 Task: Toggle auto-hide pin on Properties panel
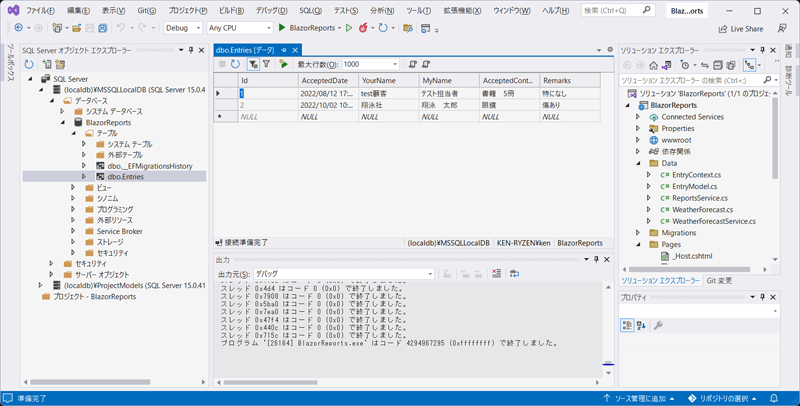tap(762, 297)
